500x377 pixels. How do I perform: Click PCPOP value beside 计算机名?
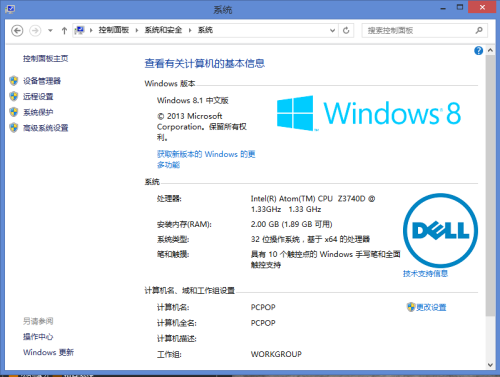point(263,307)
